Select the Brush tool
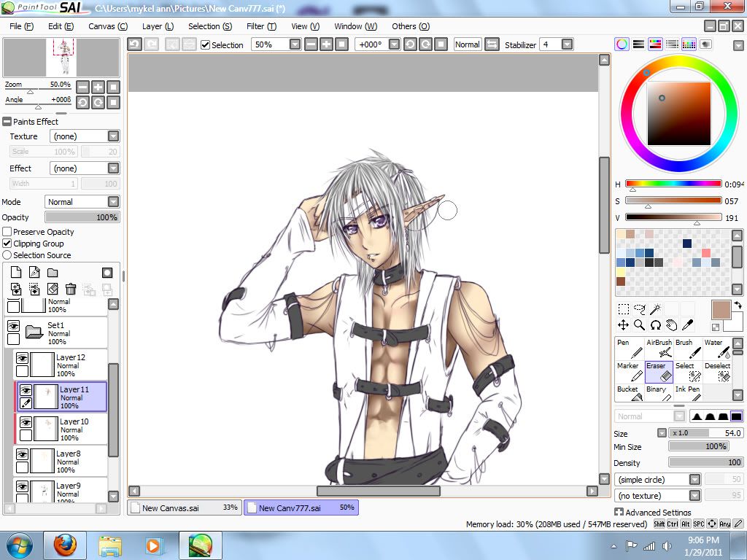This screenshot has width=747, height=560. tap(688, 349)
